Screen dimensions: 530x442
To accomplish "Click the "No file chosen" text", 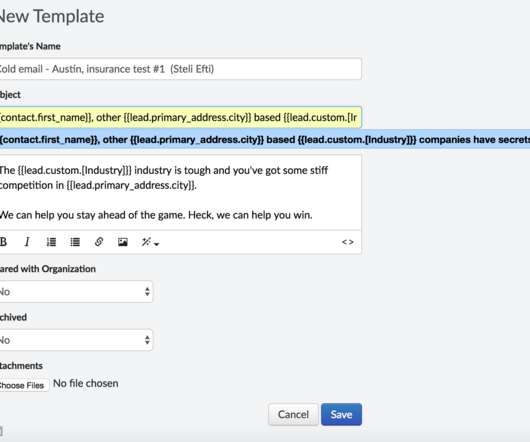I will [86, 384].
